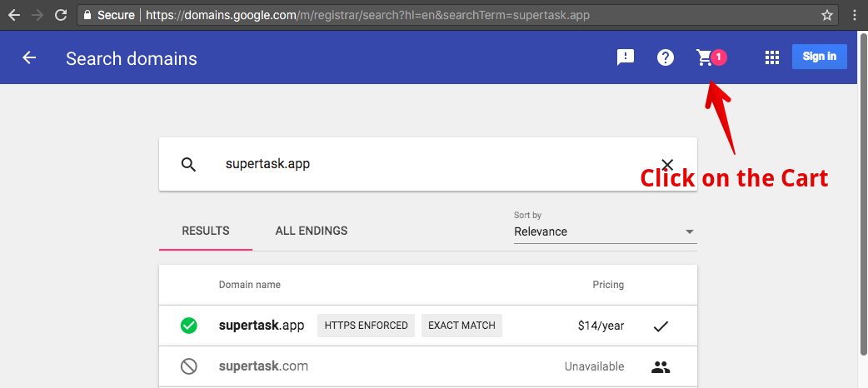Open the Chrome three-dot menu

pos(856,16)
